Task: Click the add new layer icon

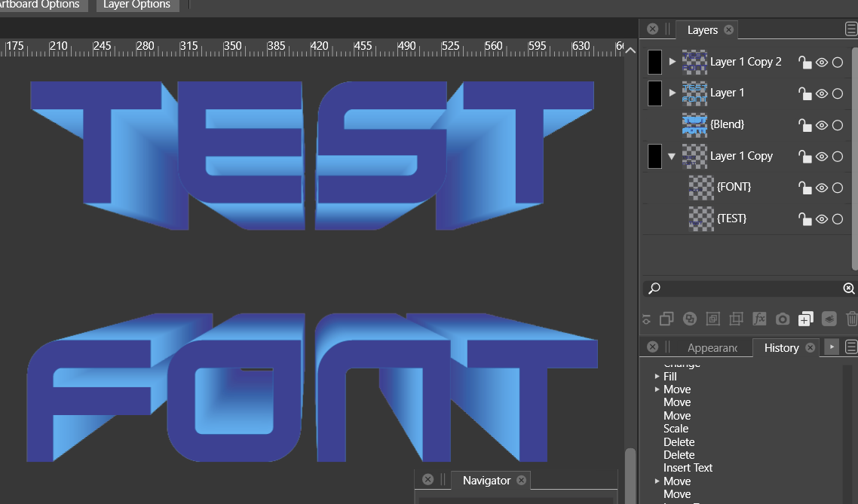Action: (x=805, y=319)
